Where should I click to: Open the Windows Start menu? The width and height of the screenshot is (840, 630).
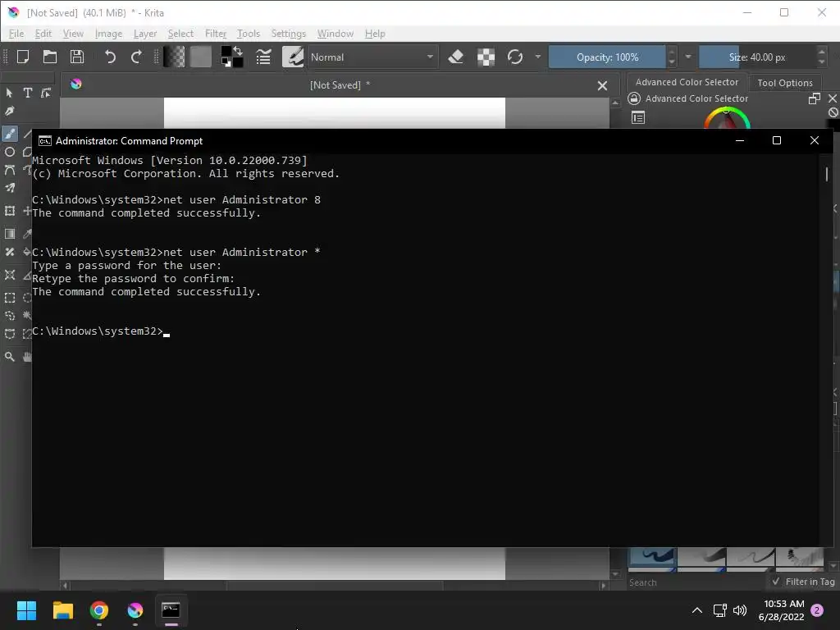pos(26,610)
